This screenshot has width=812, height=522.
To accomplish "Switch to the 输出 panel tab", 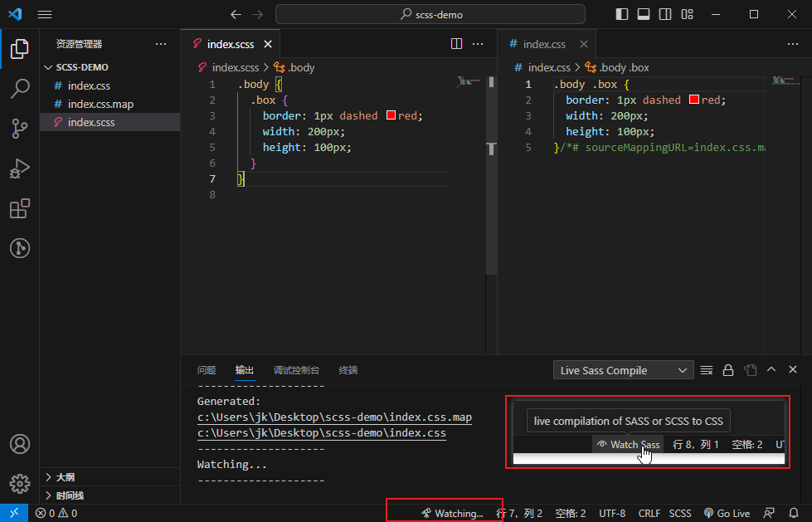I will 245,370.
